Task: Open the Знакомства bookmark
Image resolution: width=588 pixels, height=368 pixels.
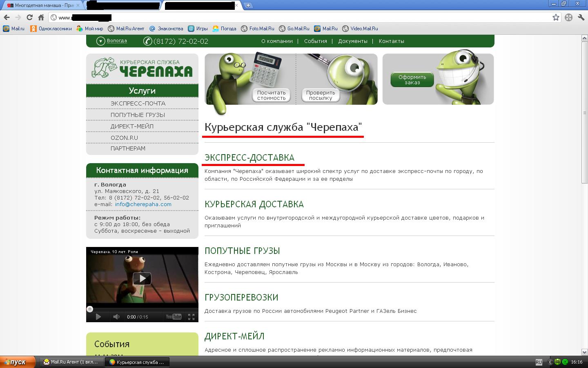Action: click(166, 29)
